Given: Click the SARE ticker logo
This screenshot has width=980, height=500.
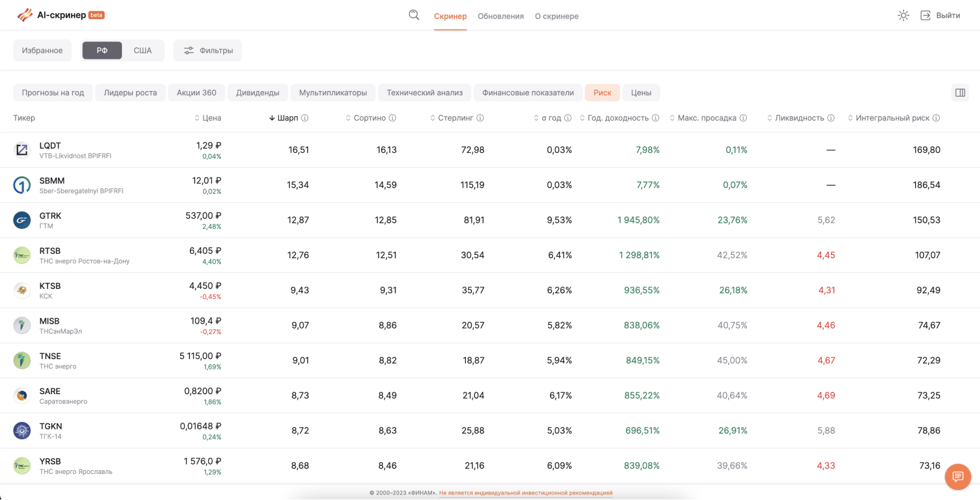Looking at the screenshot, I should pos(22,395).
